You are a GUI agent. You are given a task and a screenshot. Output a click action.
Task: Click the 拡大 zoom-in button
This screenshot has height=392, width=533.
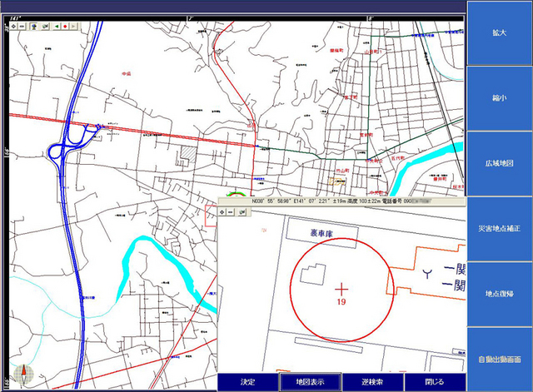pos(500,33)
